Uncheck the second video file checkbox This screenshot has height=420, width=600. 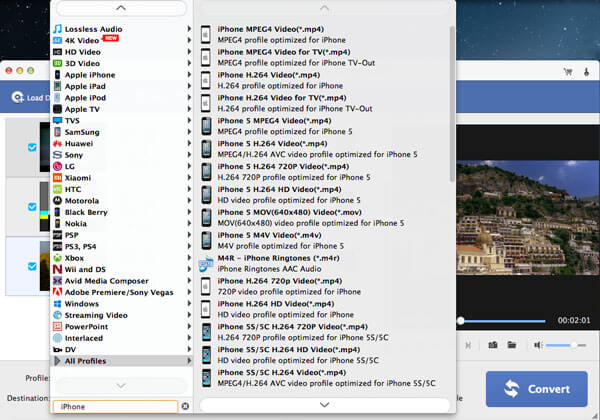click(x=32, y=207)
